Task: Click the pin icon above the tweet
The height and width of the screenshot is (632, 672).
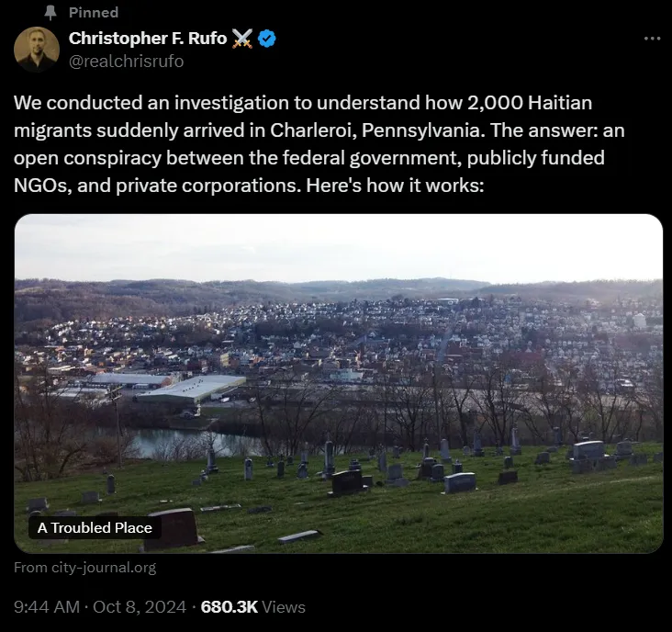Action: tap(50, 13)
